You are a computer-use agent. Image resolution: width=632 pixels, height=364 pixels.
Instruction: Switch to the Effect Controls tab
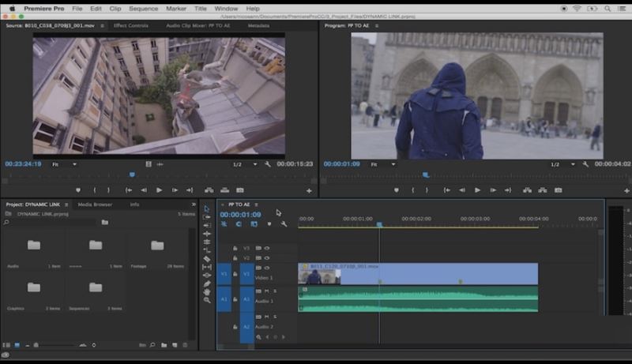(131, 25)
